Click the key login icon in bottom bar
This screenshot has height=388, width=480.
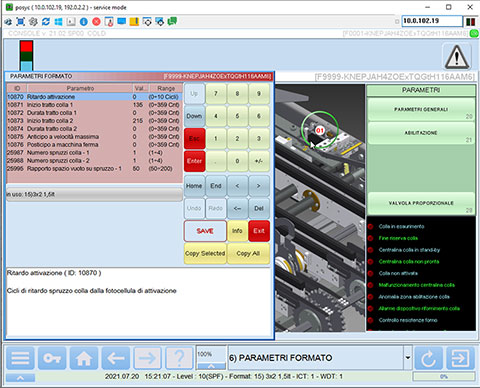click(52, 358)
